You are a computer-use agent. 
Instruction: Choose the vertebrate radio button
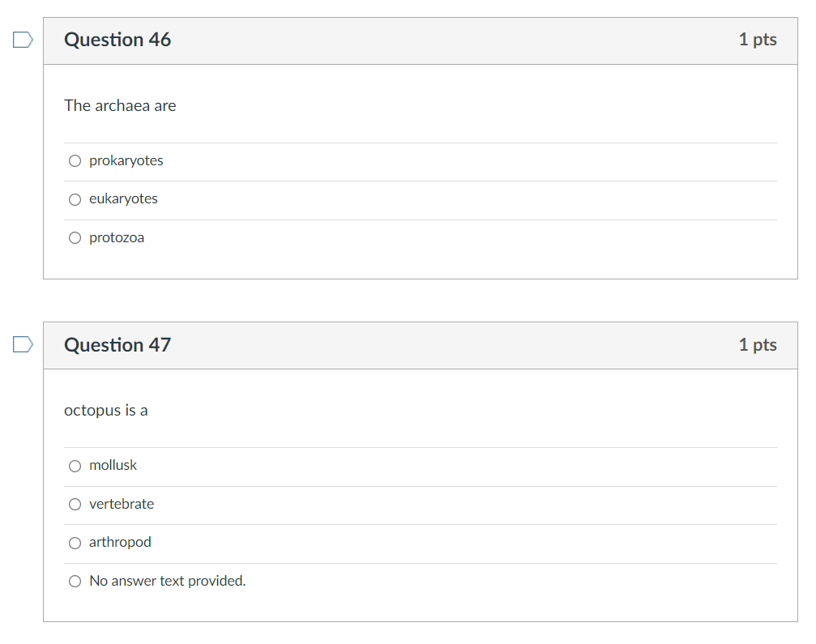pyautogui.click(x=75, y=504)
